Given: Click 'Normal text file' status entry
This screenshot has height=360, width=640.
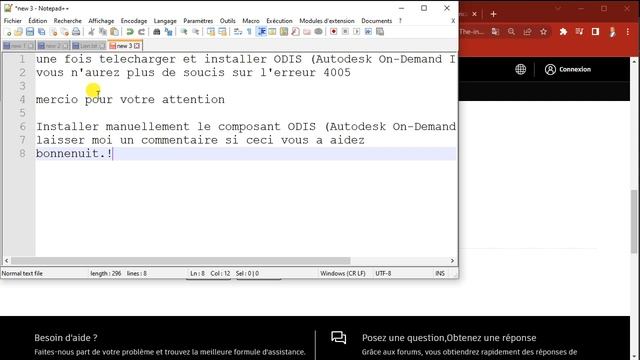Looking at the screenshot, I should coord(22,273).
